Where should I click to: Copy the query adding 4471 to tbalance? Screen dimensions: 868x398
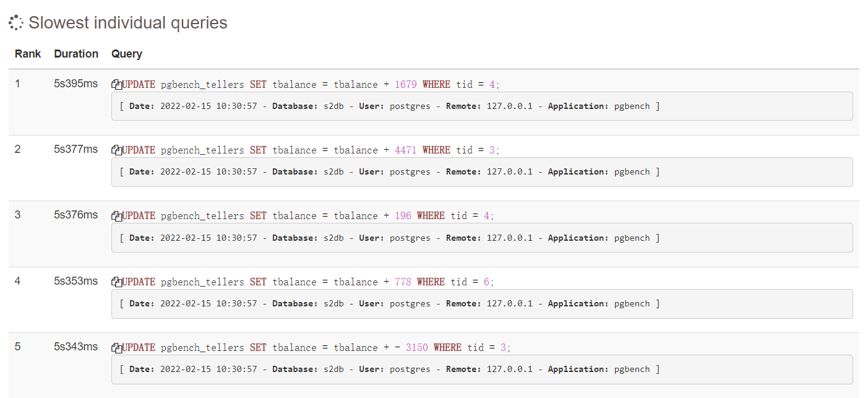(x=116, y=150)
